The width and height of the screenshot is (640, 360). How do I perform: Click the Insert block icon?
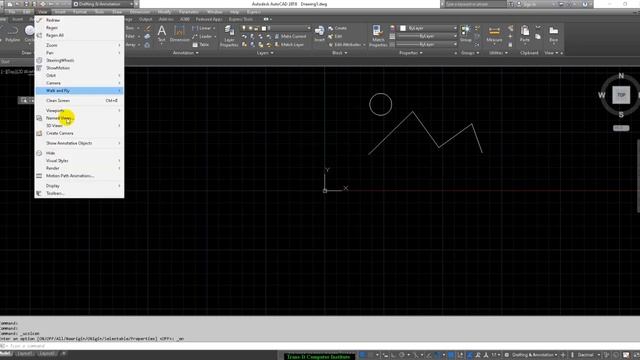coord(320,33)
